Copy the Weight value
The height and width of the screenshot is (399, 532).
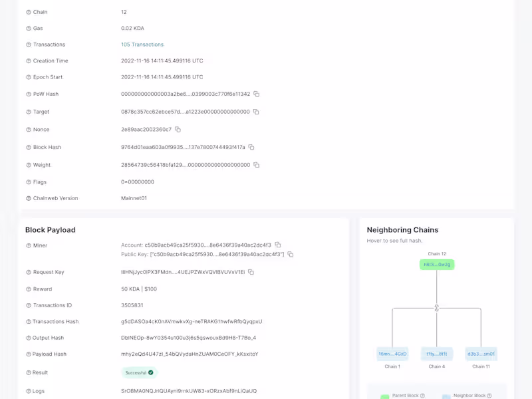(256, 165)
